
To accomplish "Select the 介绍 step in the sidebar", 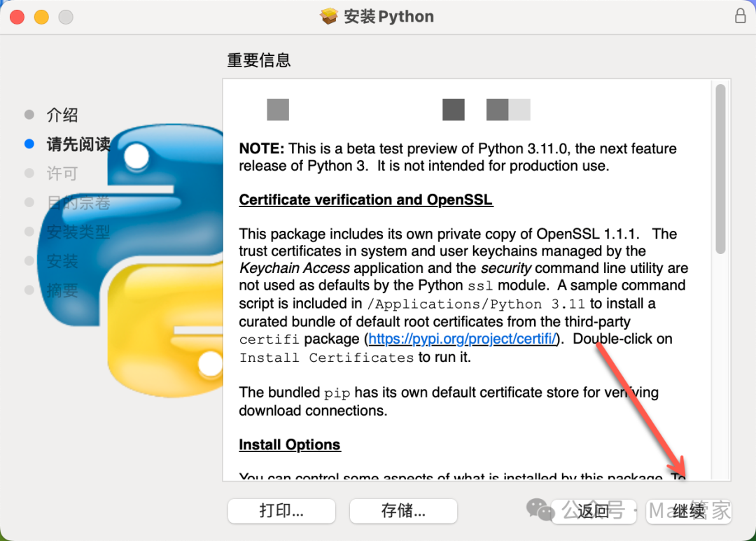I will (62, 115).
